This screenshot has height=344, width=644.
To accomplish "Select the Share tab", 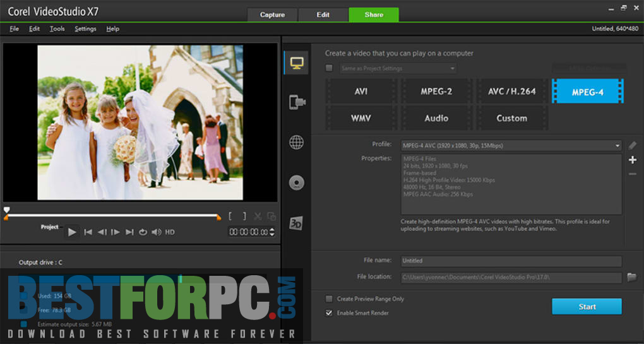I will (374, 15).
